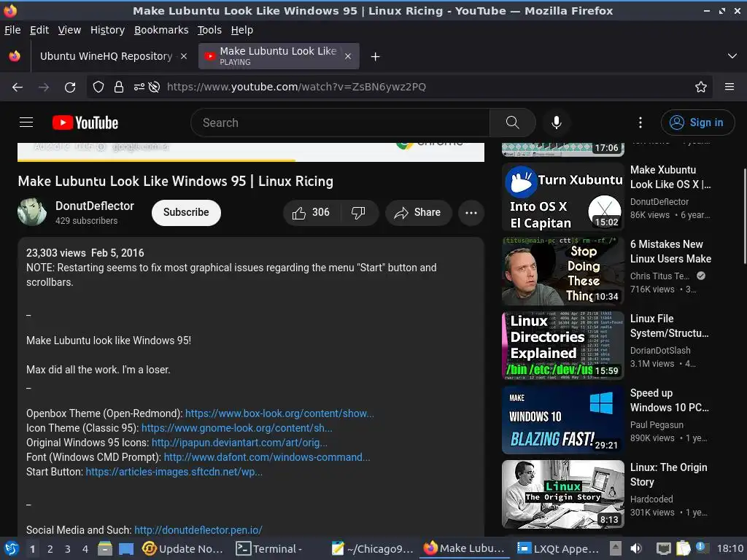The image size is (747, 560).
Task: Open Linux The Origin Story thumbnail
Action: 563,494
